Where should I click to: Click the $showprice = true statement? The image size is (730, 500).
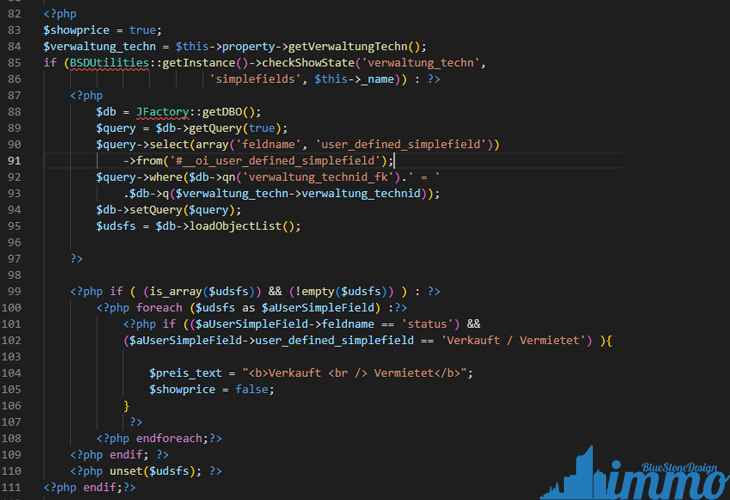tap(102, 30)
